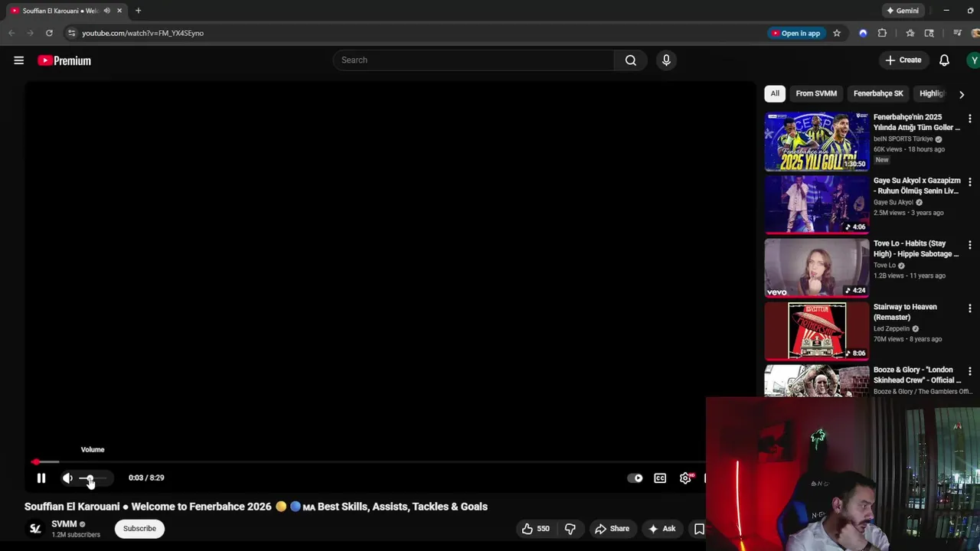Screen dimensions: 980x551
Task: Select the All filter chip
Action: pyautogui.click(x=775, y=93)
